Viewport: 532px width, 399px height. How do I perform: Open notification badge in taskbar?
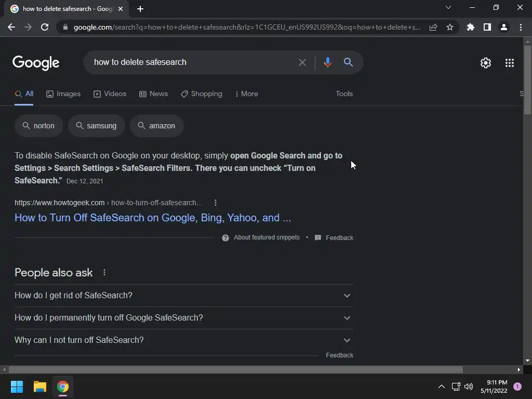coord(517,387)
